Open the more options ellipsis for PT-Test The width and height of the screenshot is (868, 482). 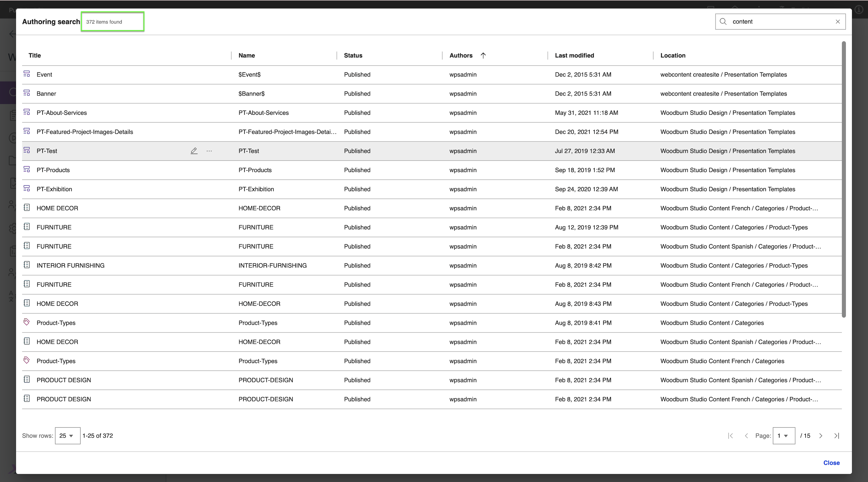coord(209,151)
